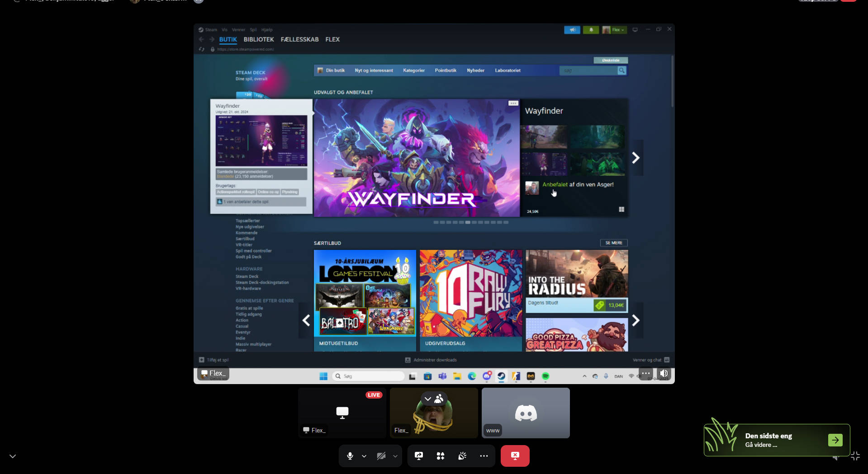Click Tilføj et spil plus icon
Screen dimensions: 868x474
click(202, 360)
